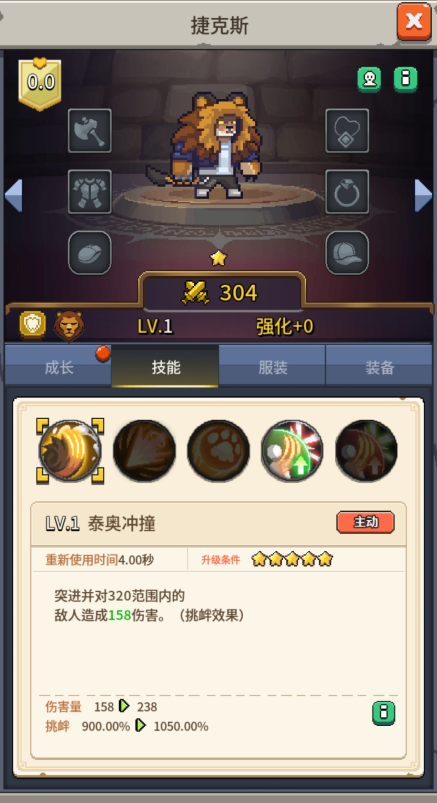Tap the glove equipment slot
This screenshot has height=803, width=437.
90,252
